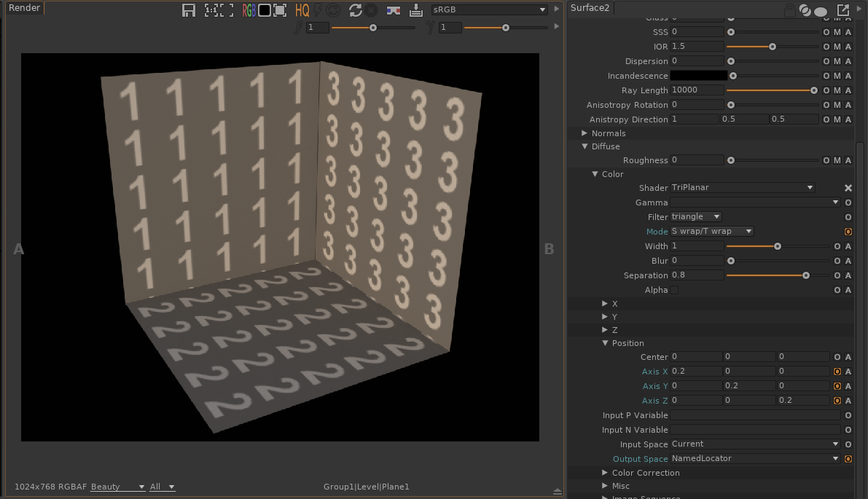Select the Surface2 tab

pyautogui.click(x=590, y=8)
